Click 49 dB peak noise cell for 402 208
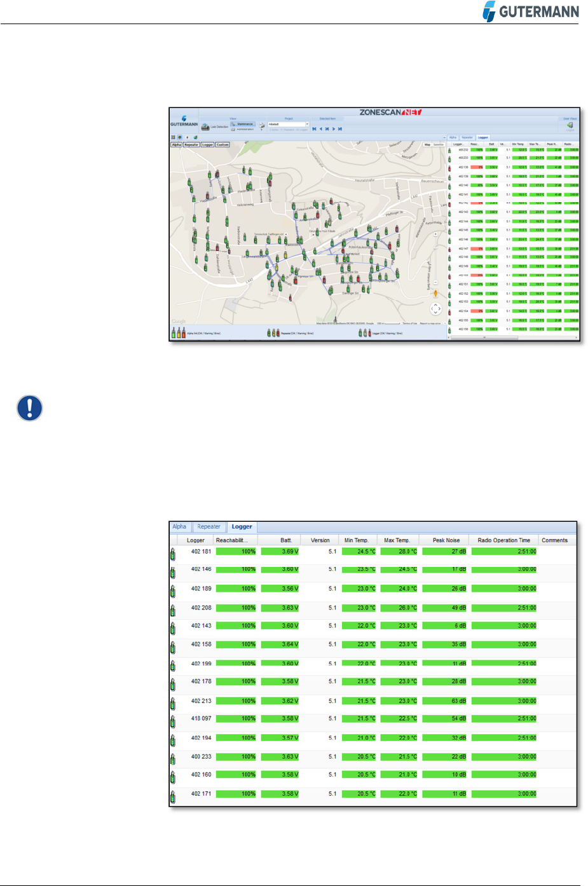 click(x=444, y=608)
